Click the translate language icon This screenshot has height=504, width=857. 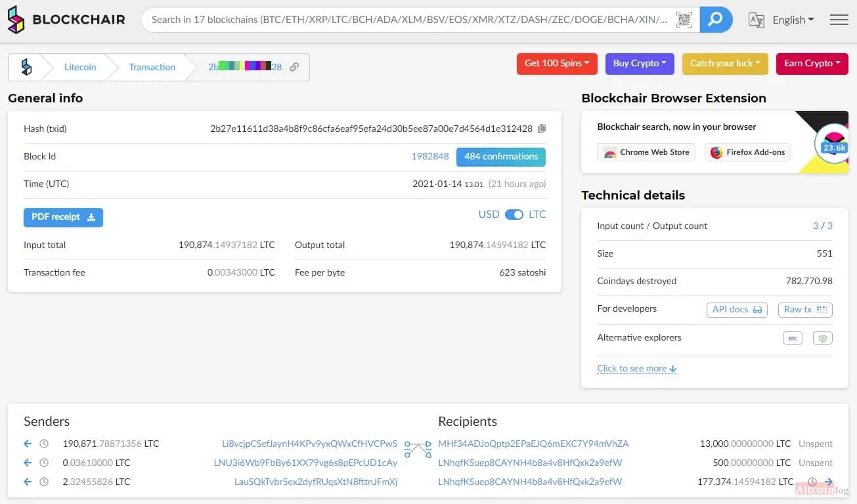757,20
